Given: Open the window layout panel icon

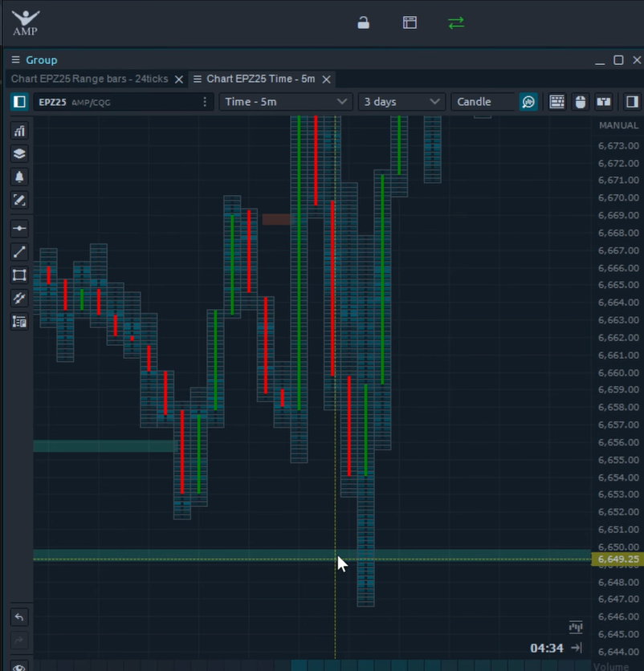Looking at the screenshot, I should click(410, 22).
